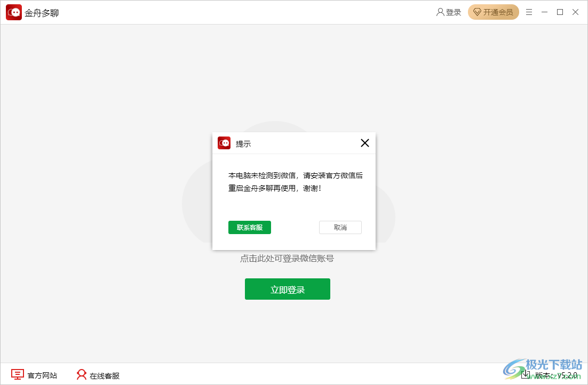Click the 联系客服 green button
Image resolution: width=588 pixels, height=385 pixels.
249,228
